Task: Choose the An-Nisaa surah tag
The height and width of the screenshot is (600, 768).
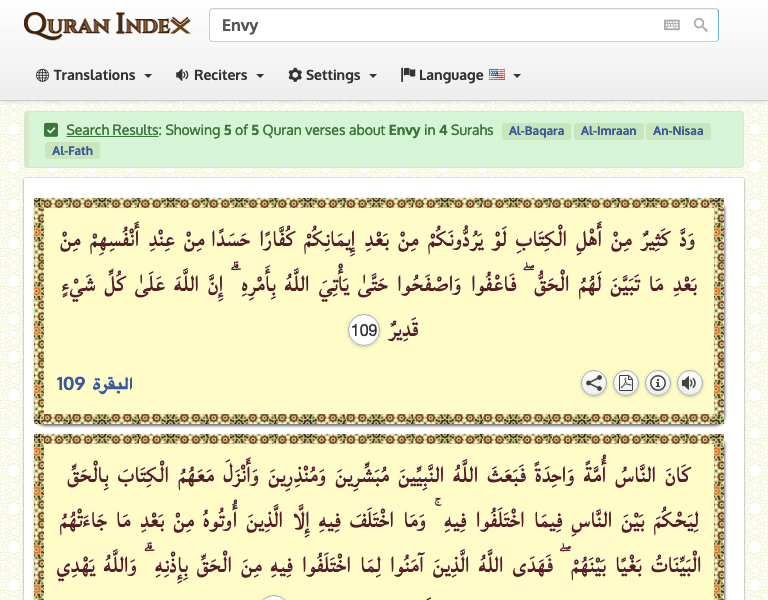Action: click(x=679, y=130)
